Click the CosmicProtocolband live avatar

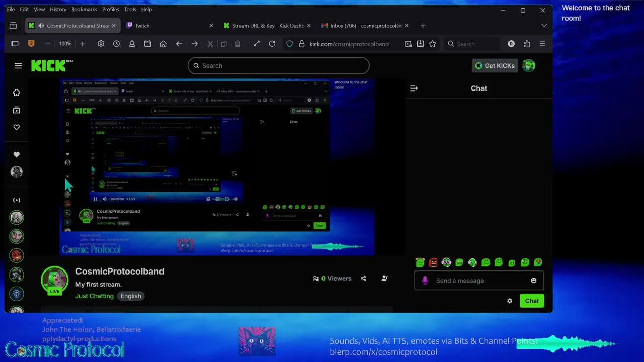(54, 280)
